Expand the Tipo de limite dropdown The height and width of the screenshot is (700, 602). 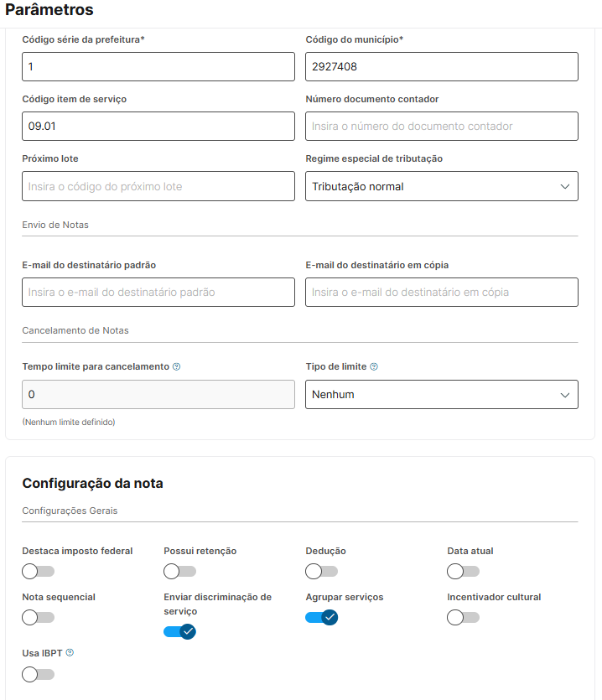click(441, 394)
